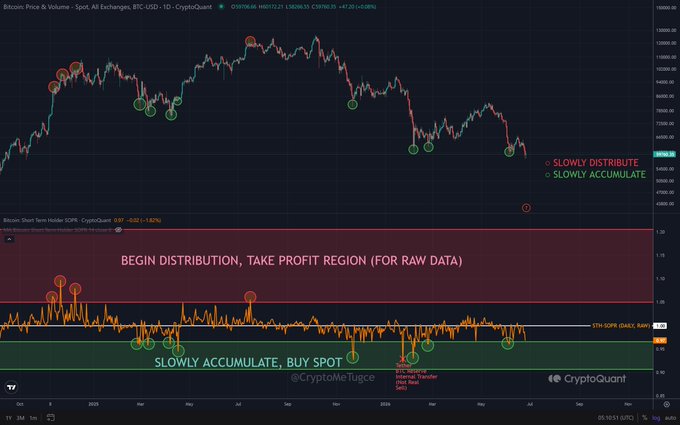Image resolution: width=680 pixels, height=425 pixels.
Task: Select the SLOWLY ACCUMULATE legend annotation
Action: pyautogui.click(x=599, y=175)
